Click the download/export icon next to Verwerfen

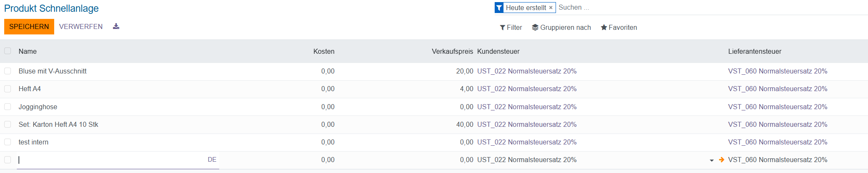[116, 26]
